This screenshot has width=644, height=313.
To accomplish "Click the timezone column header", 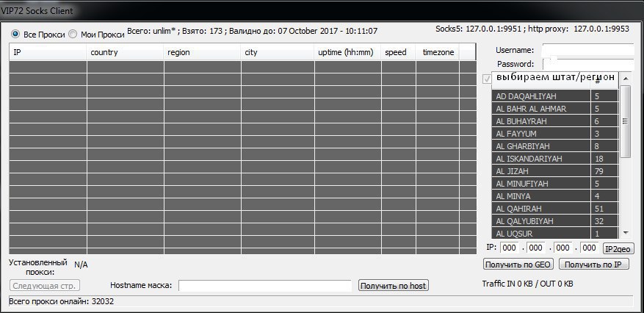I will 439,52.
